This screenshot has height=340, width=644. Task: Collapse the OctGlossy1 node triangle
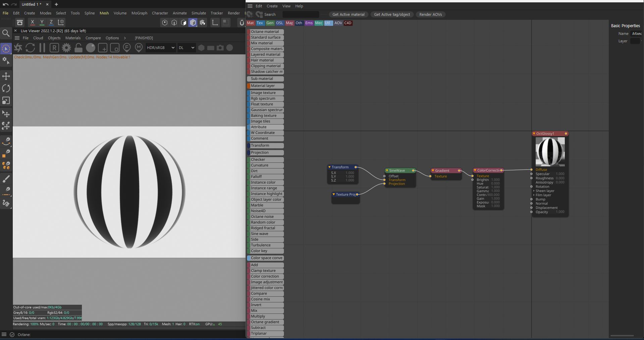click(534, 134)
